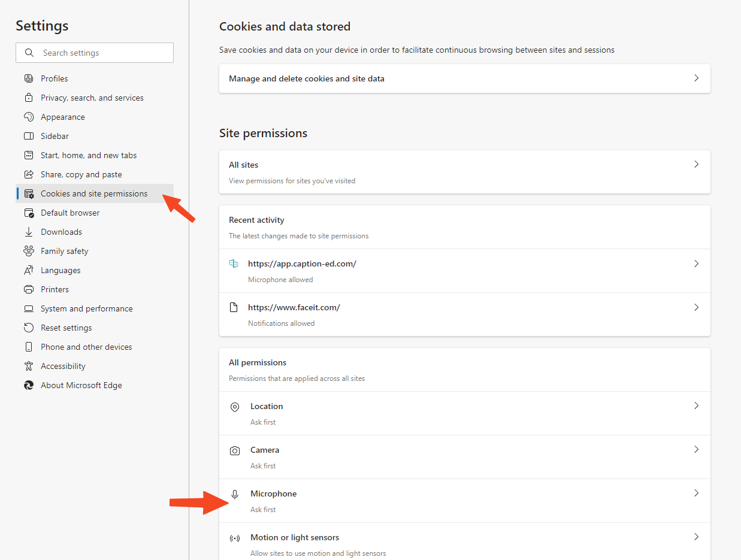
Task: Click the About Microsoft Edge icon
Action: click(x=28, y=385)
